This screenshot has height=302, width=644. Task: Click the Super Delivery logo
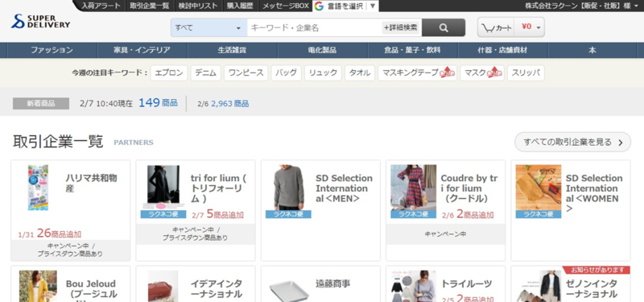click(x=41, y=22)
